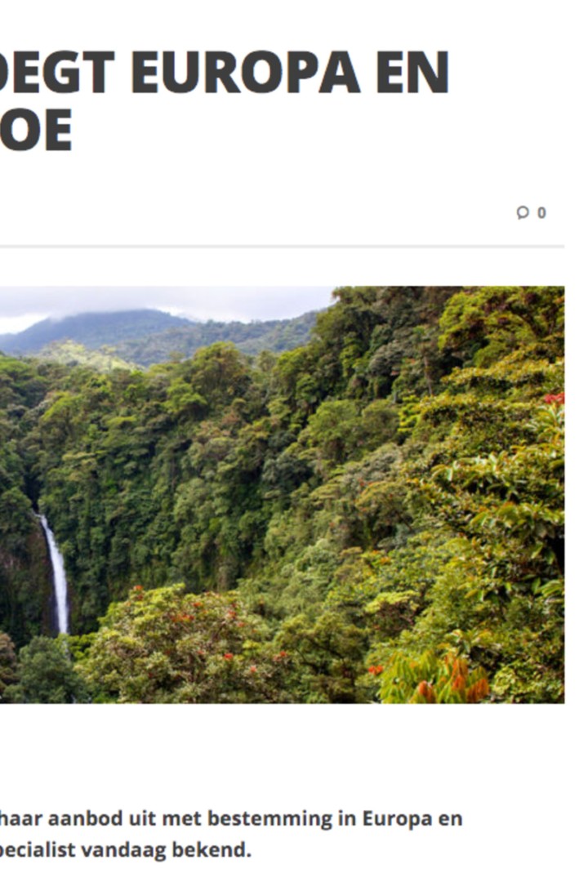The width and height of the screenshot is (588, 882).
Task: Click the white cloudy sky in the photo
Action: [169, 301]
